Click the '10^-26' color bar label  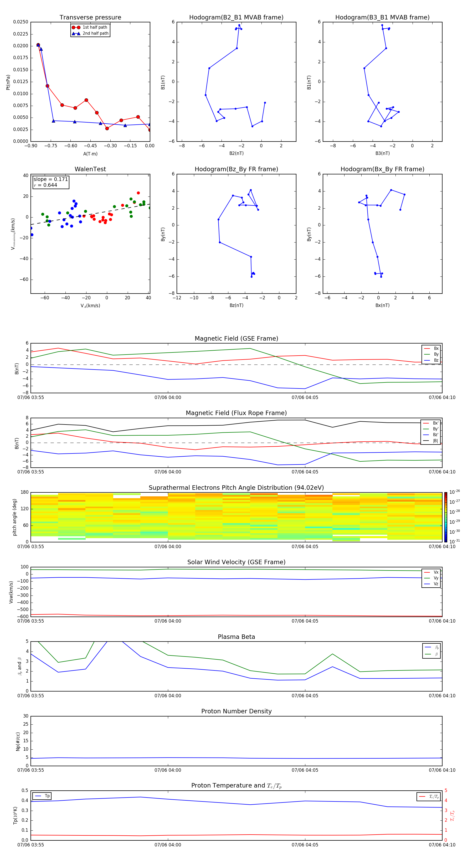coord(455,492)
